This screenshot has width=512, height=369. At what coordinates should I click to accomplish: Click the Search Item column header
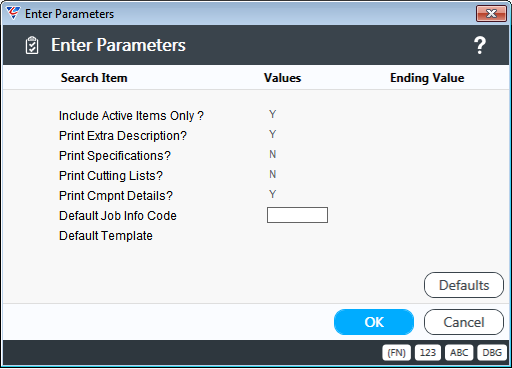(94, 78)
